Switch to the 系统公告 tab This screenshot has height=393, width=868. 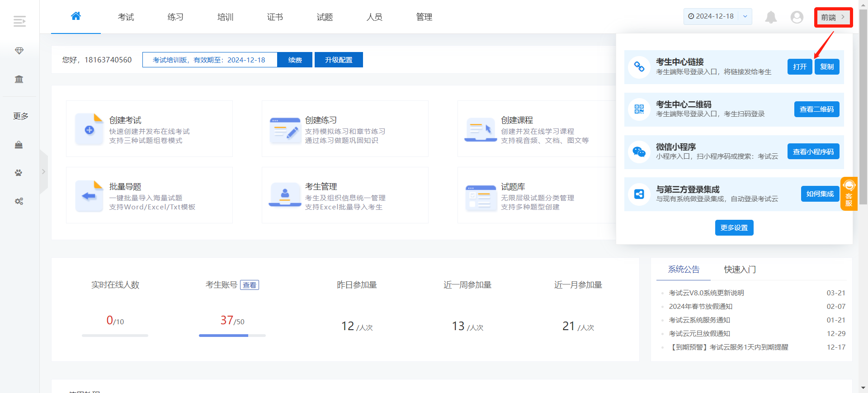[x=684, y=270]
